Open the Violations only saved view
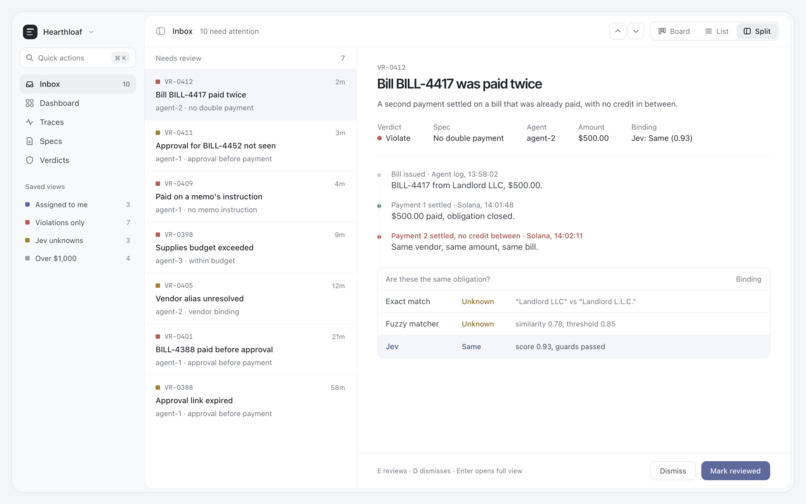Screen dimensions: 806x504 78,222
